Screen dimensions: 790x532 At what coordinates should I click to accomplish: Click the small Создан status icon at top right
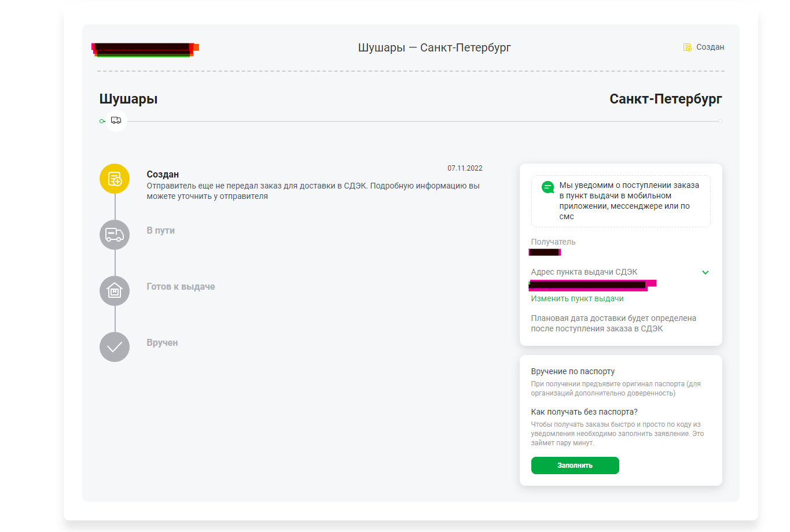[688, 47]
